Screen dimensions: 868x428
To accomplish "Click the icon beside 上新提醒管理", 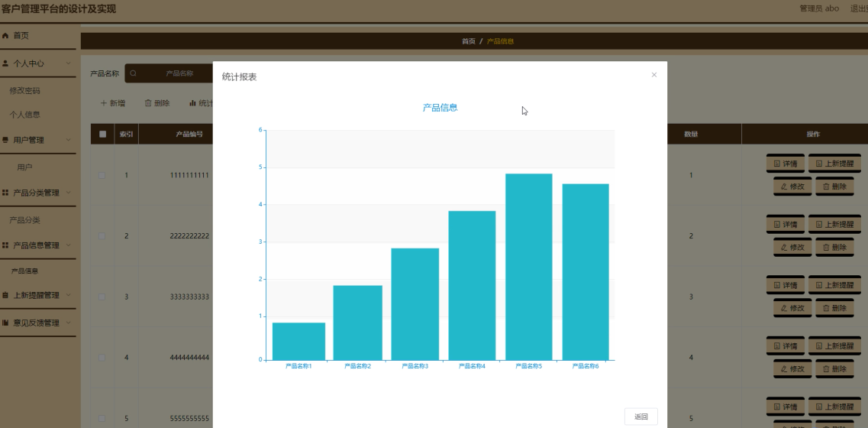I will coord(6,296).
